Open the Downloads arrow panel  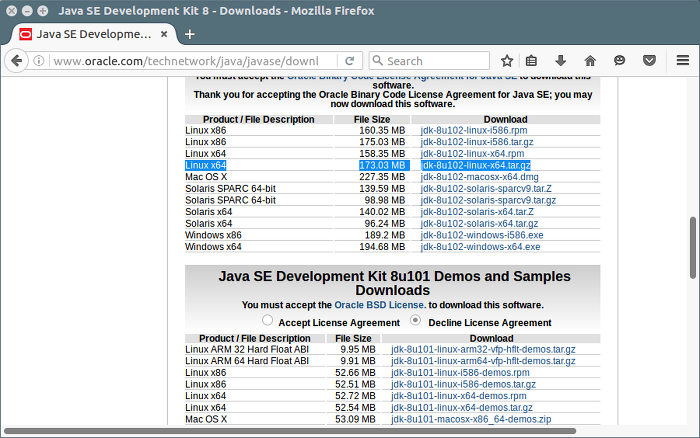560,60
